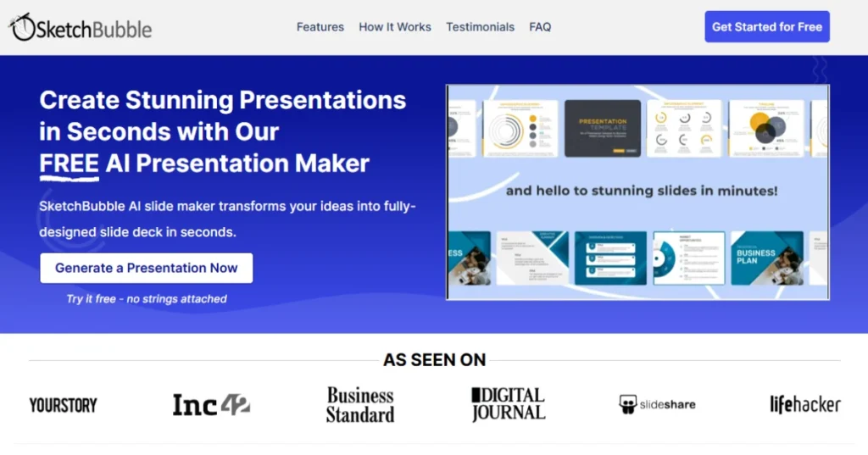Click the dark Presentation Template slide thumbnail
This screenshot has width=868, height=455.
click(x=603, y=129)
